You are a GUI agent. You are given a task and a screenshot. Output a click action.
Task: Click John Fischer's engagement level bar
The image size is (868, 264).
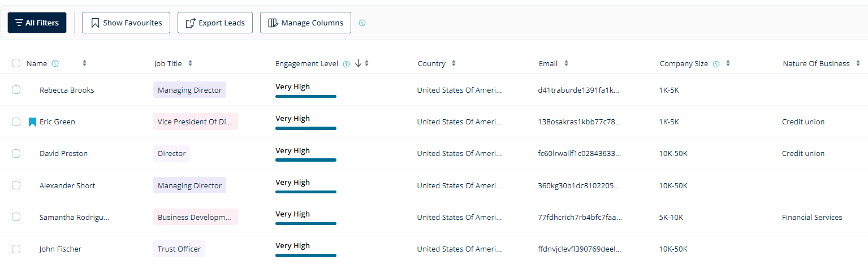305,255
